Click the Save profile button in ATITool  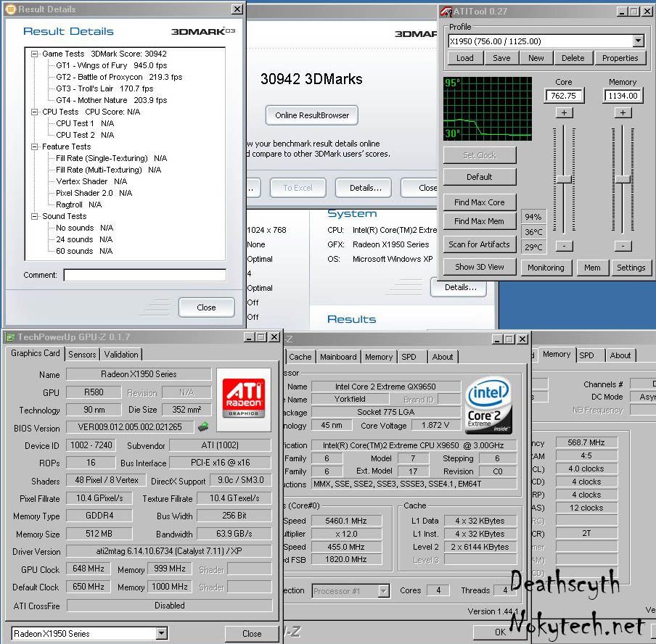[x=501, y=58]
